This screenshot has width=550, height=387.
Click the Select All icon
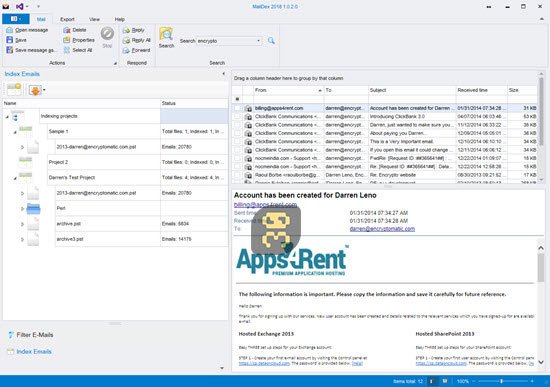(x=67, y=50)
